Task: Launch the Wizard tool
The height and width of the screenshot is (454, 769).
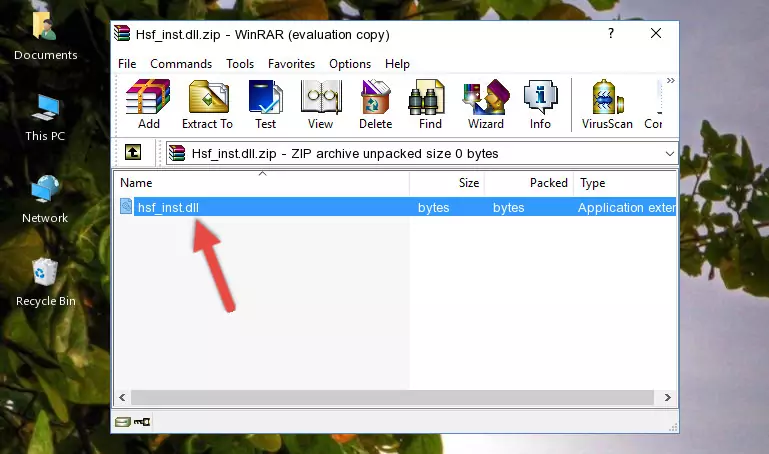Action: pyautogui.click(x=486, y=104)
